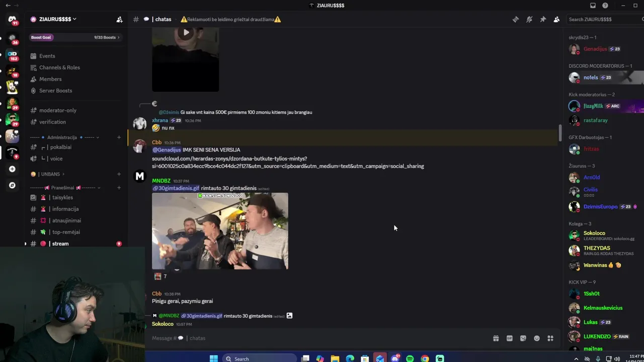The height and width of the screenshot is (362, 644).
Task: Open server icon with 152 badge
Action: (12, 55)
